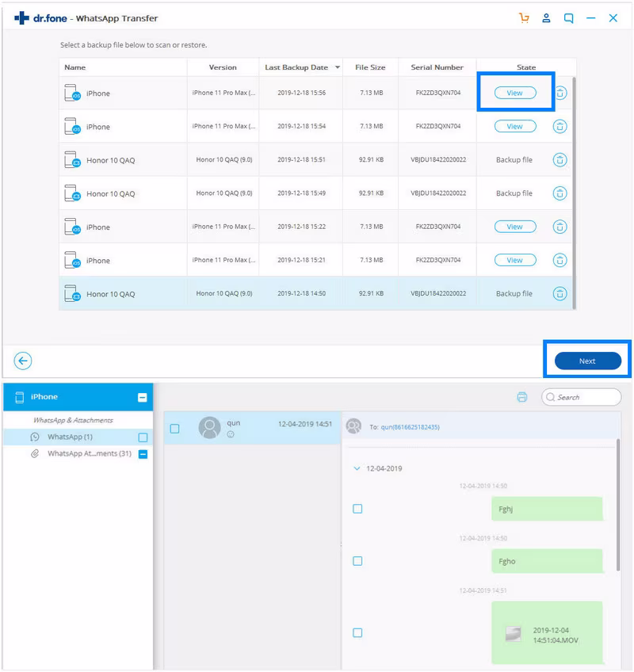Screen dimensions: 634x672
Task: Click the 92.91 KB size in the 15:51 row
Action: coord(371,160)
